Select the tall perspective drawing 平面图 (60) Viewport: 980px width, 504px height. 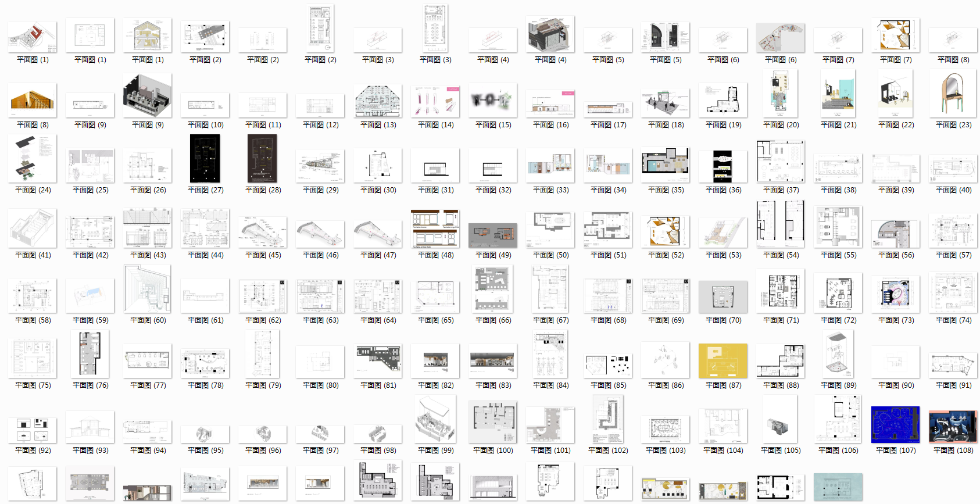(x=147, y=289)
